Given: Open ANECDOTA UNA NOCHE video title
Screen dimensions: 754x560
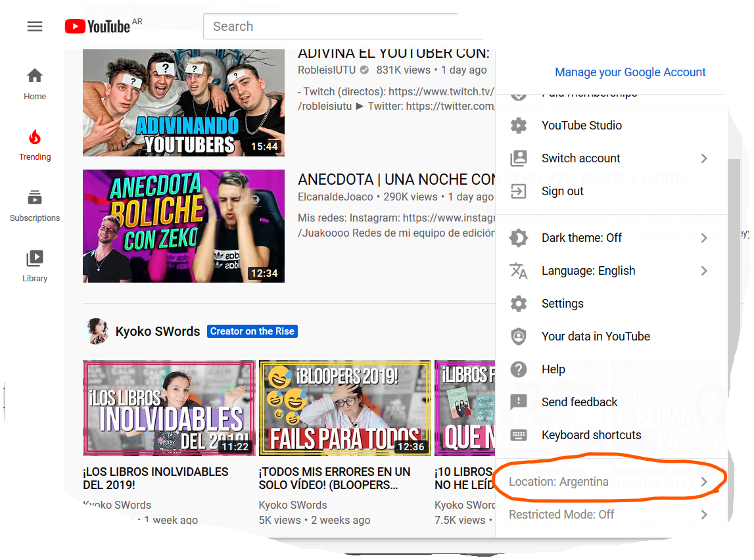Looking at the screenshot, I should pos(396,179).
